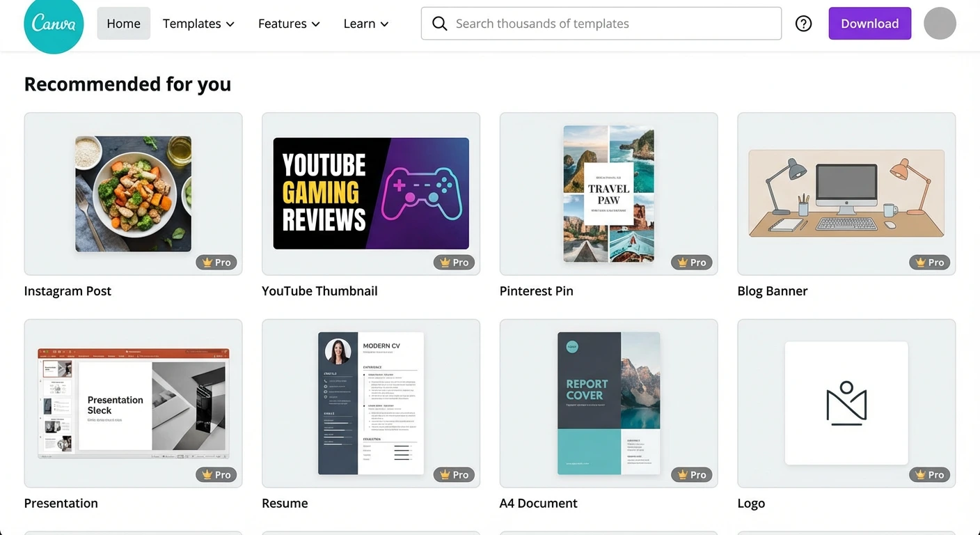Open the YouTube Thumbnail label link
The height and width of the screenshot is (535, 980).
point(319,291)
